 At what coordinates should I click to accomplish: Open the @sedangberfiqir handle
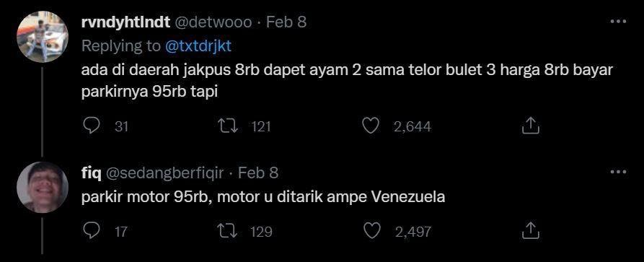point(165,173)
